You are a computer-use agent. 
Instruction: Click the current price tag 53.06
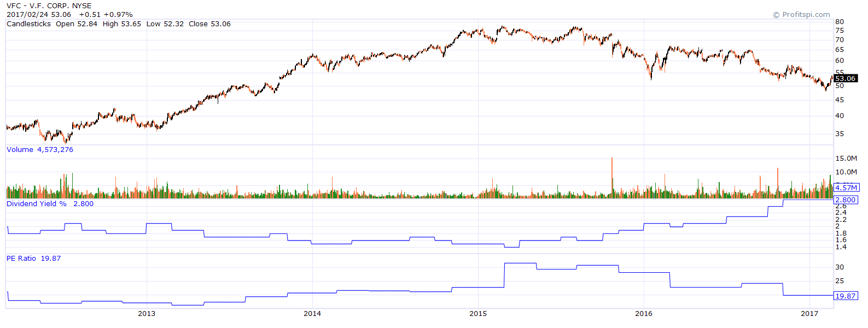coord(846,79)
